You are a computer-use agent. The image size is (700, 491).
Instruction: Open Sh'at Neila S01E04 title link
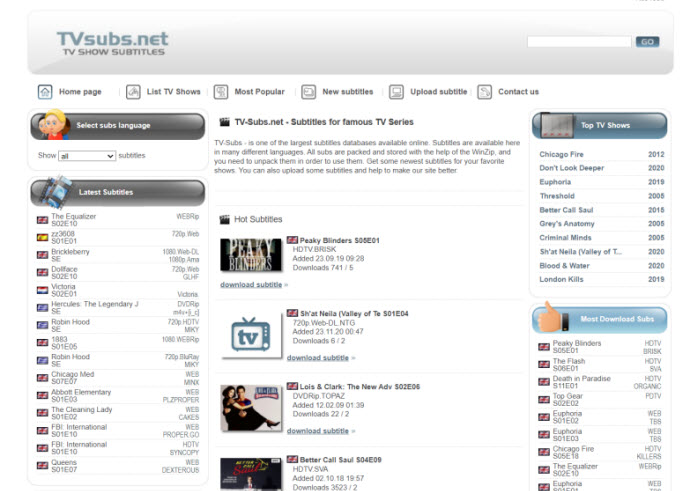[x=354, y=314]
